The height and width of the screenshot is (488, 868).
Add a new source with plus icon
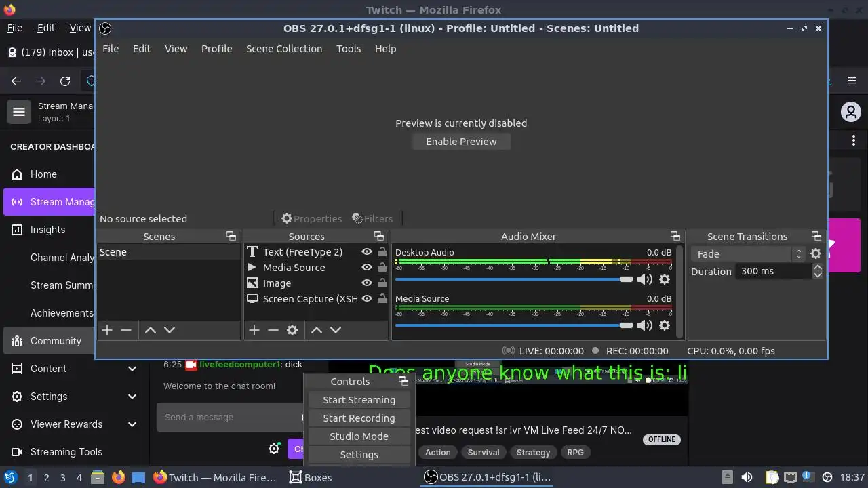(254, 330)
